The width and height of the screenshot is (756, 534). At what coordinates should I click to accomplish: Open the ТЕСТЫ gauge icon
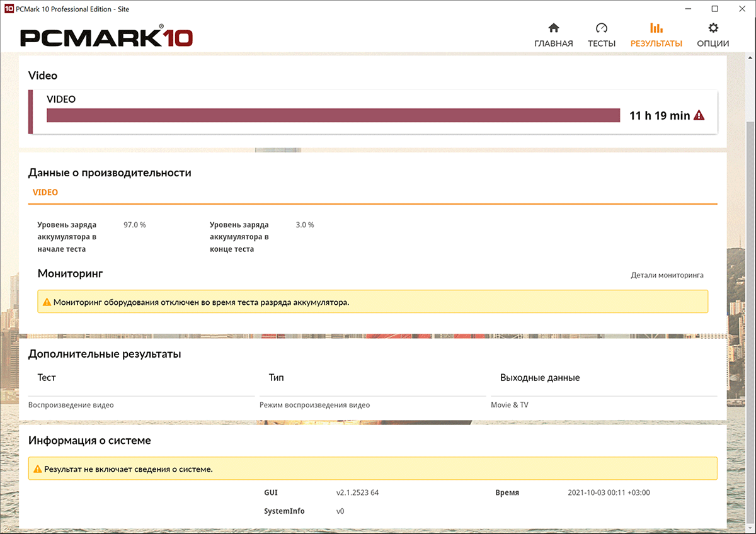[602, 28]
